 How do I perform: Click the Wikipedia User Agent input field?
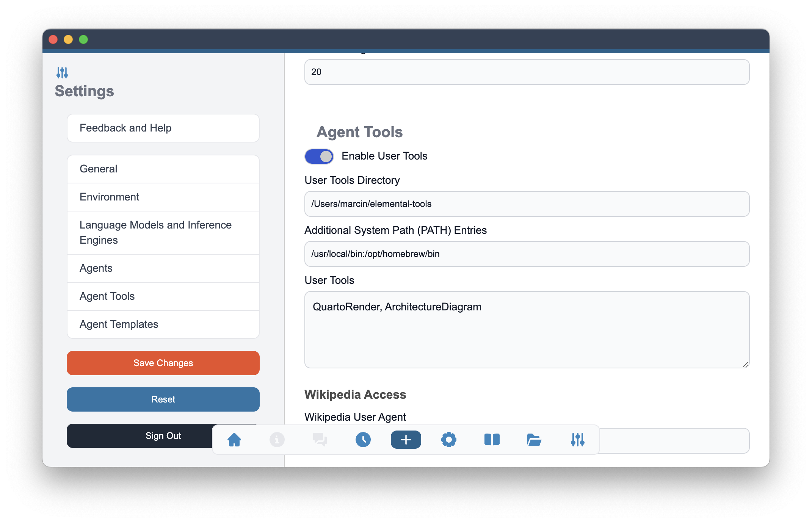674,441
